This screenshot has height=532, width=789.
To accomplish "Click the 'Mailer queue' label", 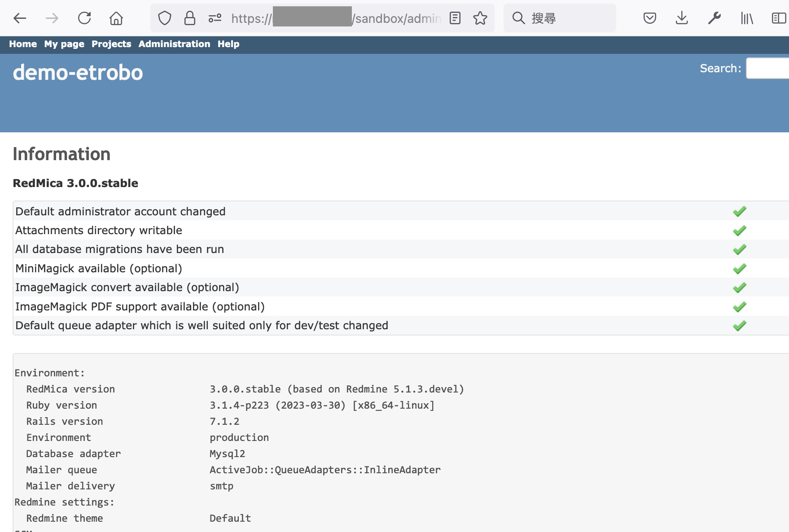I will 61,470.
